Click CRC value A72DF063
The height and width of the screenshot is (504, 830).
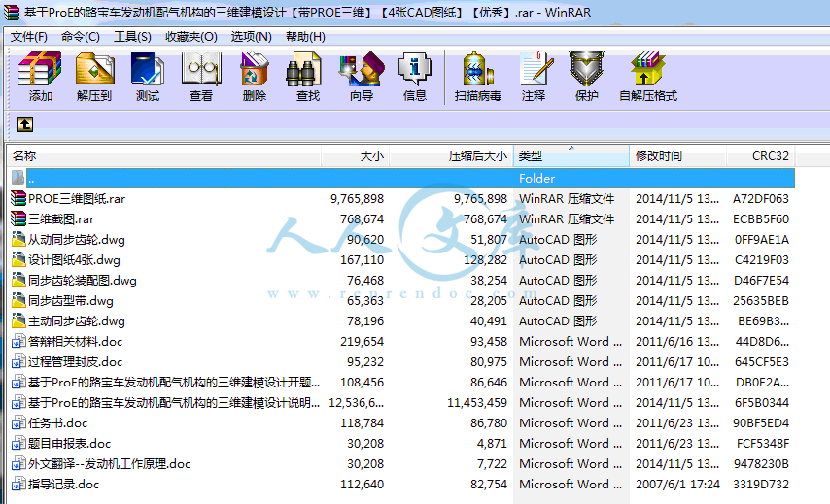(x=761, y=199)
